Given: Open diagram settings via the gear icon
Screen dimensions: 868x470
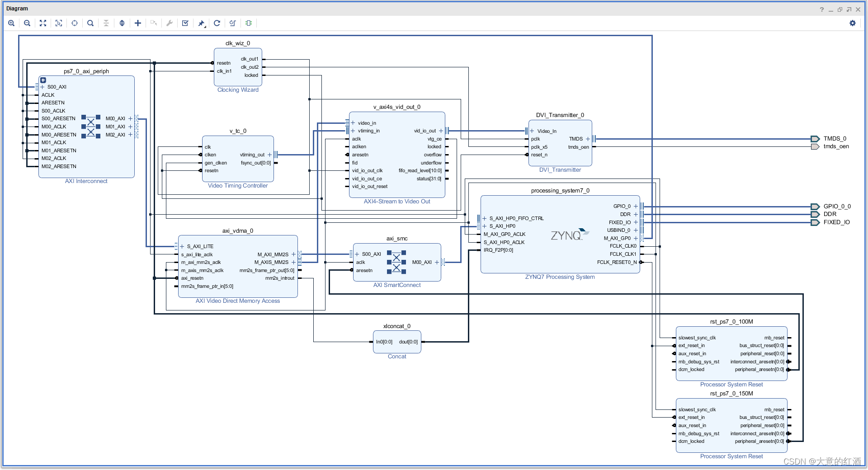Looking at the screenshot, I should click(853, 23).
